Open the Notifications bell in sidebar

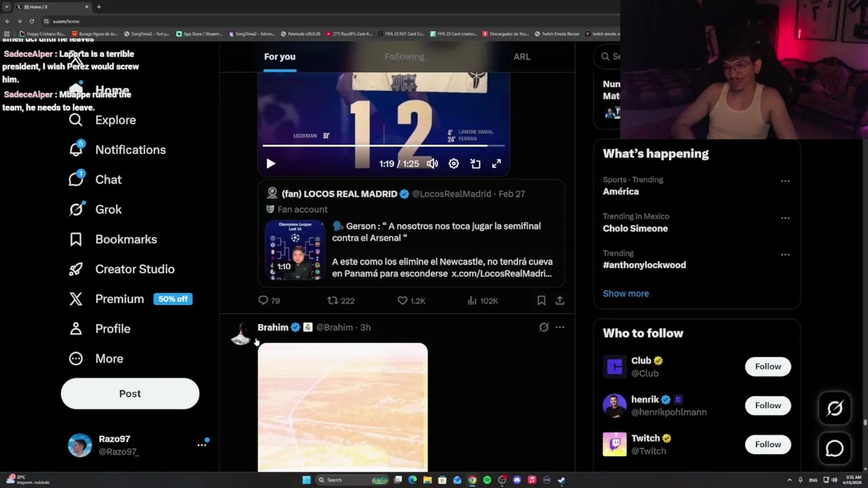[117, 150]
